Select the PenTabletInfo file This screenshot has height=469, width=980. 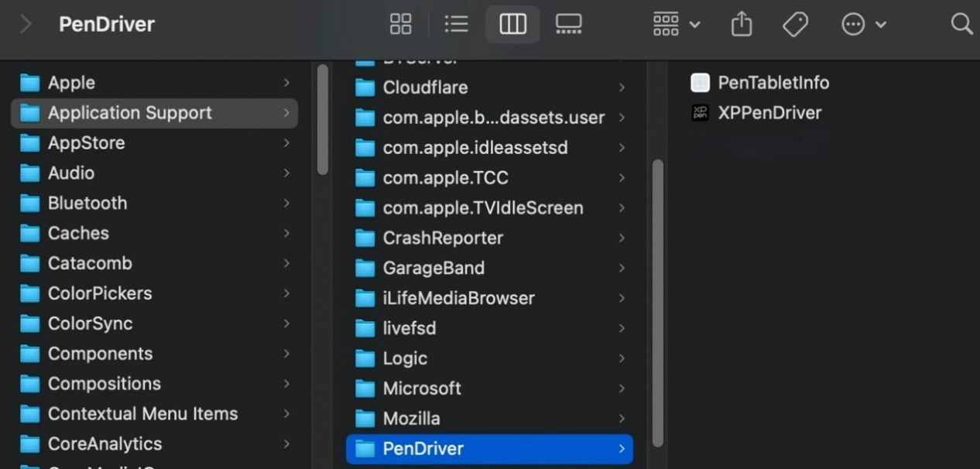(x=773, y=83)
